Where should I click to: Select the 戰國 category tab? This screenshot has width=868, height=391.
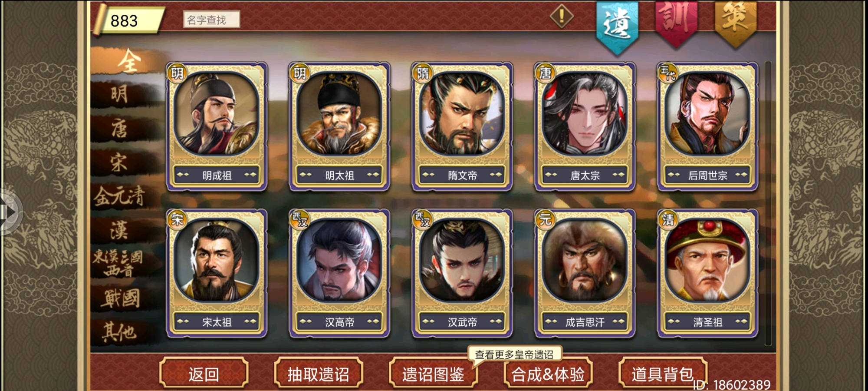tap(121, 299)
